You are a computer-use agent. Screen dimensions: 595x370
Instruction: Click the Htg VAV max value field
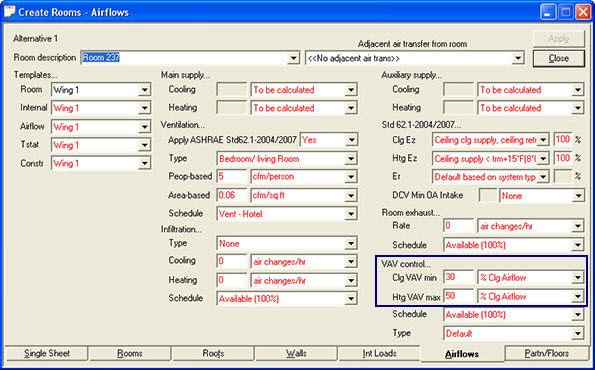point(458,296)
